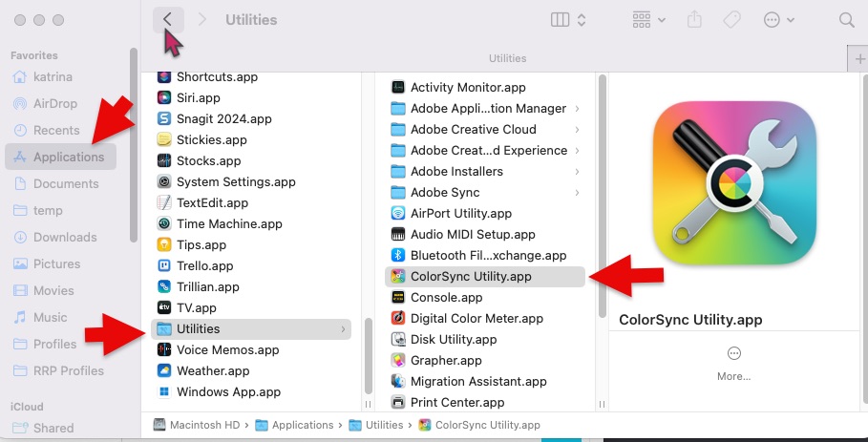Open Disk Utility.app icon
This screenshot has height=442, width=868.
point(399,339)
